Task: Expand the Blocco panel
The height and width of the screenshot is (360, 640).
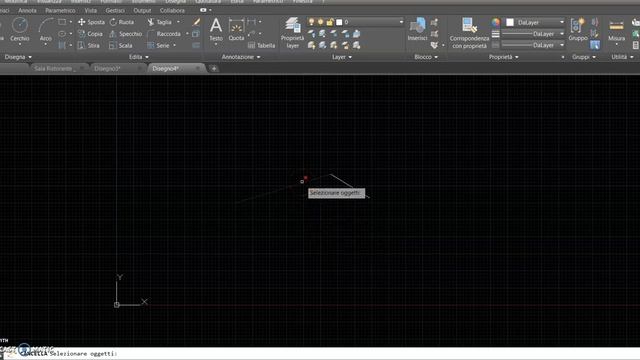Action: click(426, 57)
